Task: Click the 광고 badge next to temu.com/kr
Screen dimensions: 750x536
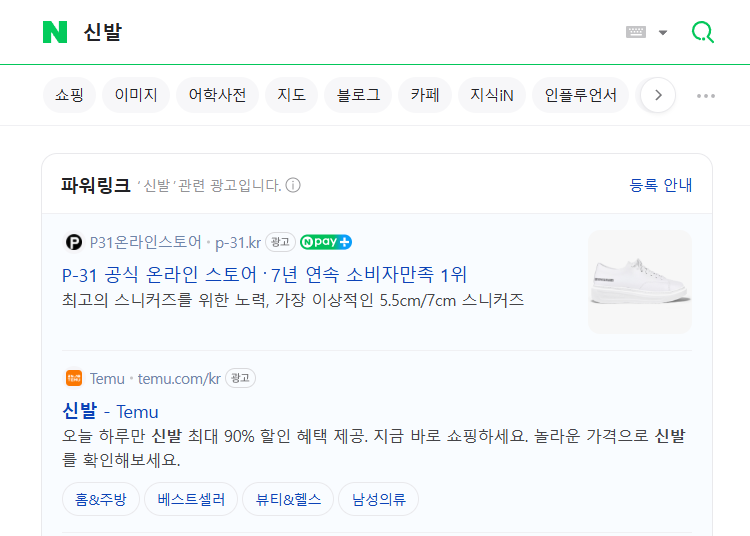Action: click(x=240, y=378)
